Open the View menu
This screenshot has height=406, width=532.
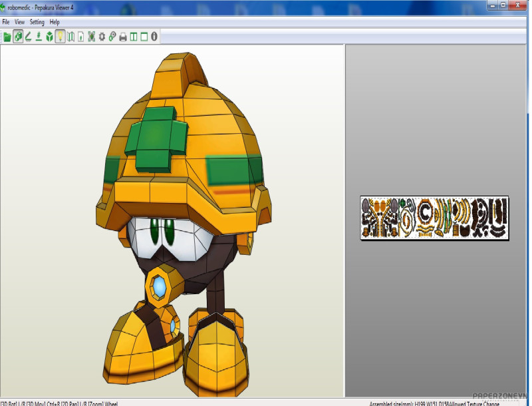click(20, 22)
